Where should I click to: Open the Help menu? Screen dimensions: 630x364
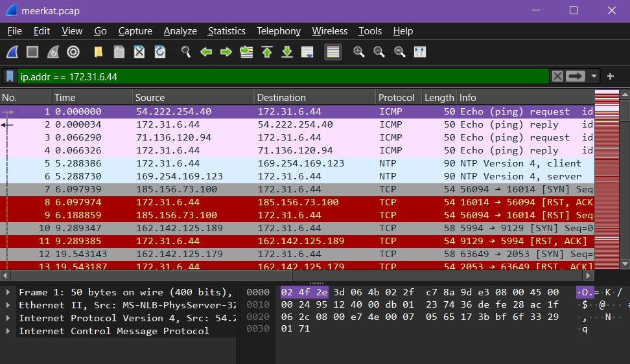click(x=402, y=31)
